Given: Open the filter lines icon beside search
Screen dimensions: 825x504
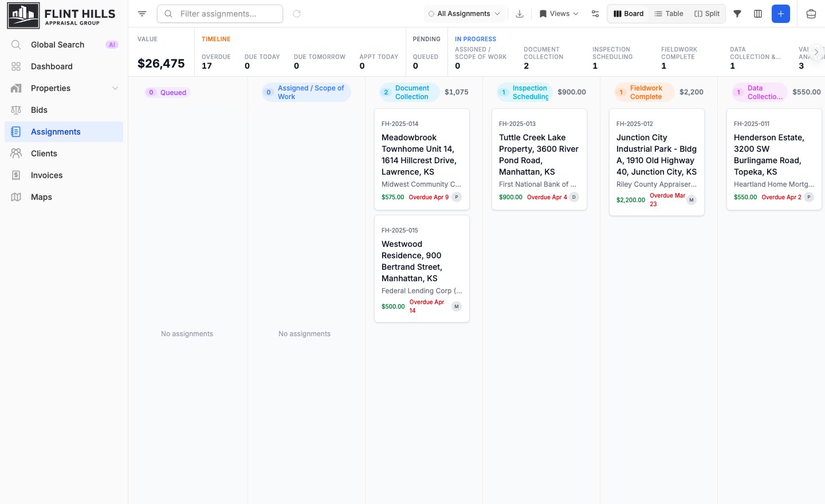Looking at the screenshot, I should [142, 14].
